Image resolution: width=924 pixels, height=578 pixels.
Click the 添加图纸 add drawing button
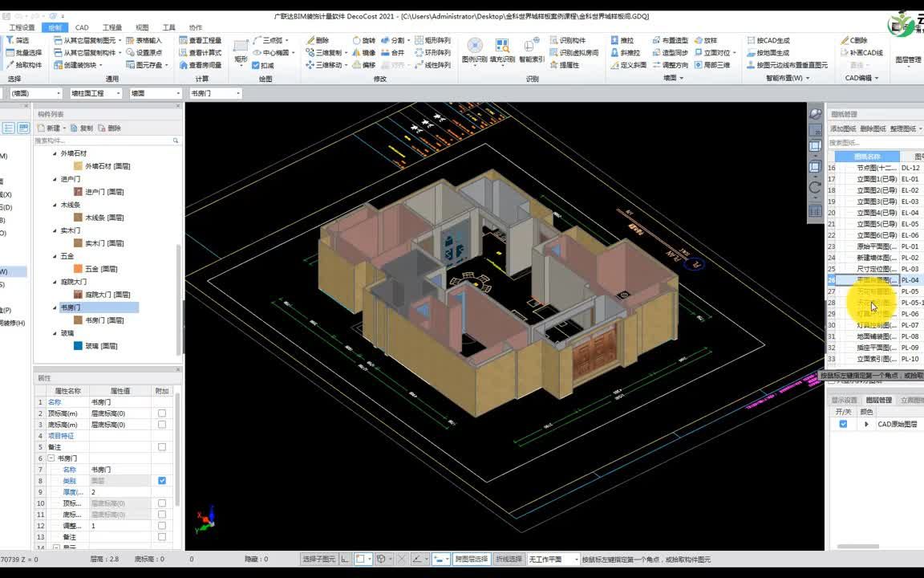(x=843, y=128)
